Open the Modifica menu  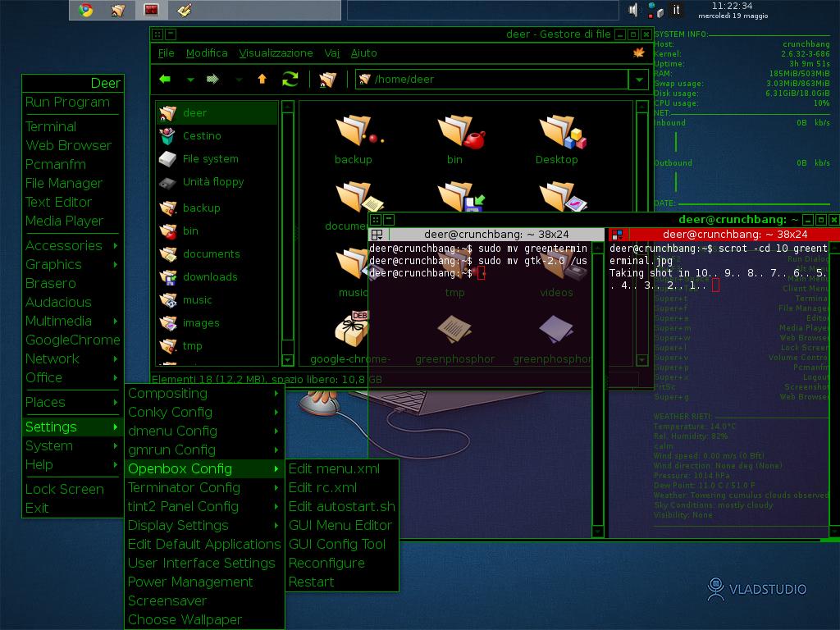coord(207,53)
